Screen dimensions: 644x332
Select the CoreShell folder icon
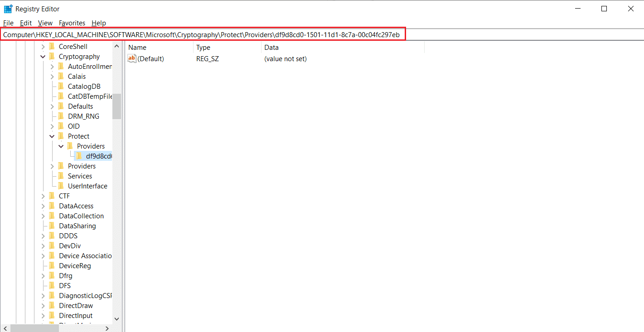pyautogui.click(x=52, y=46)
